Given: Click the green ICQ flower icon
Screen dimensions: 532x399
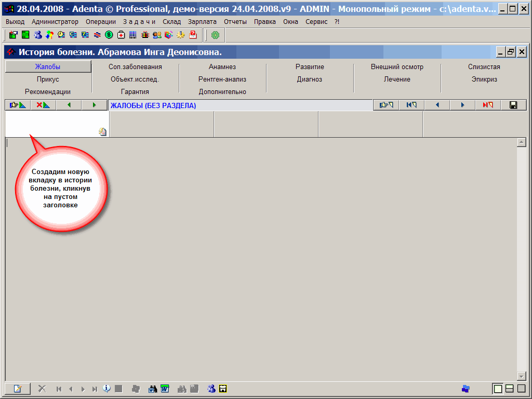Looking at the screenshot, I should pyautogui.click(x=215, y=35).
